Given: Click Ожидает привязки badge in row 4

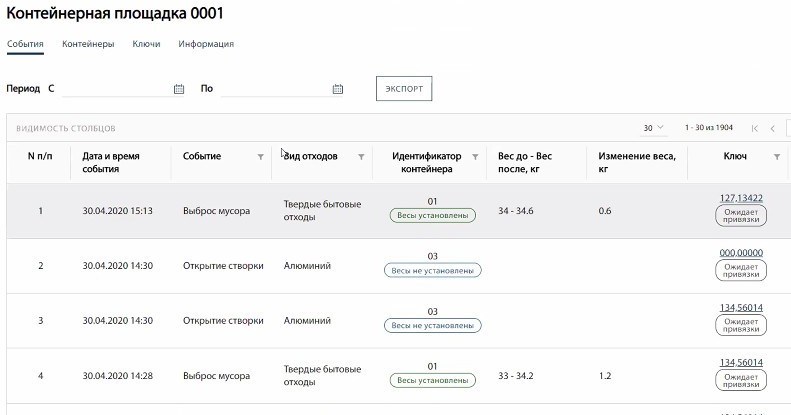Looking at the screenshot, I should pyautogui.click(x=741, y=381).
